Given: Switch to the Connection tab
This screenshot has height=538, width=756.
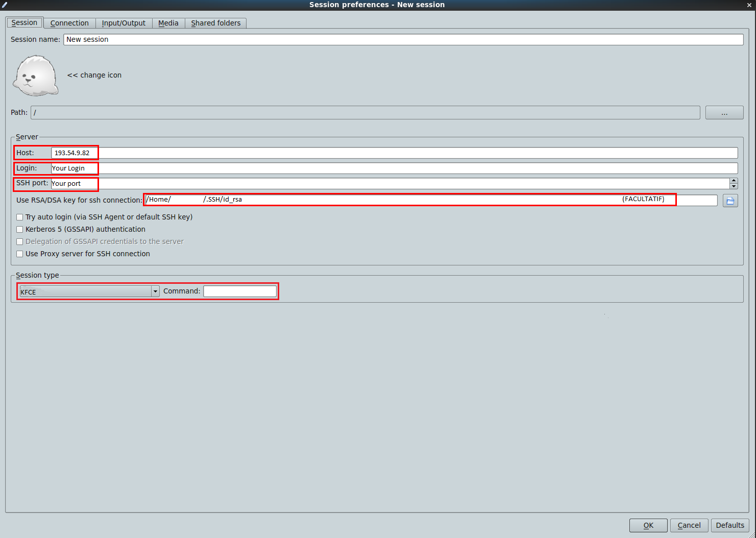Looking at the screenshot, I should point(69,23).
